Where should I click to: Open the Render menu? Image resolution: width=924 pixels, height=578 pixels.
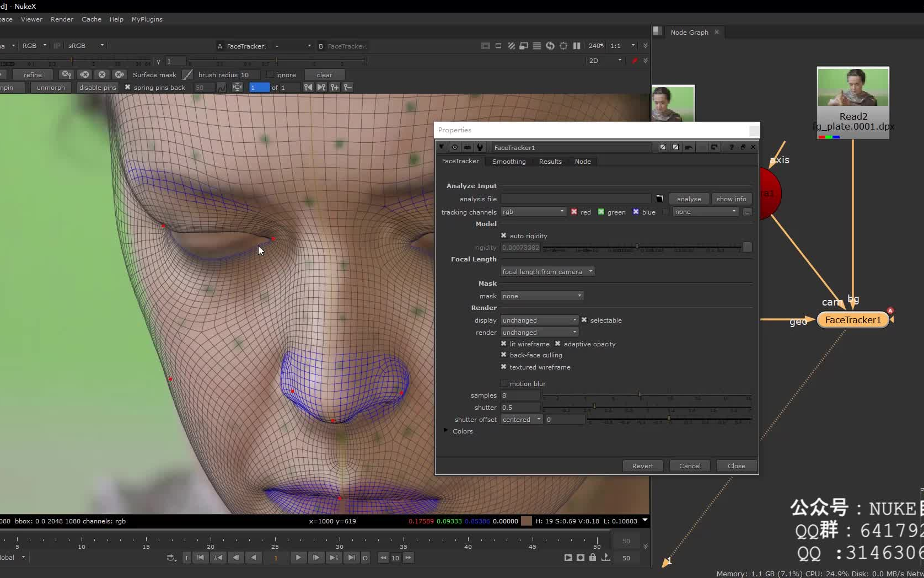tap(62, 19)
